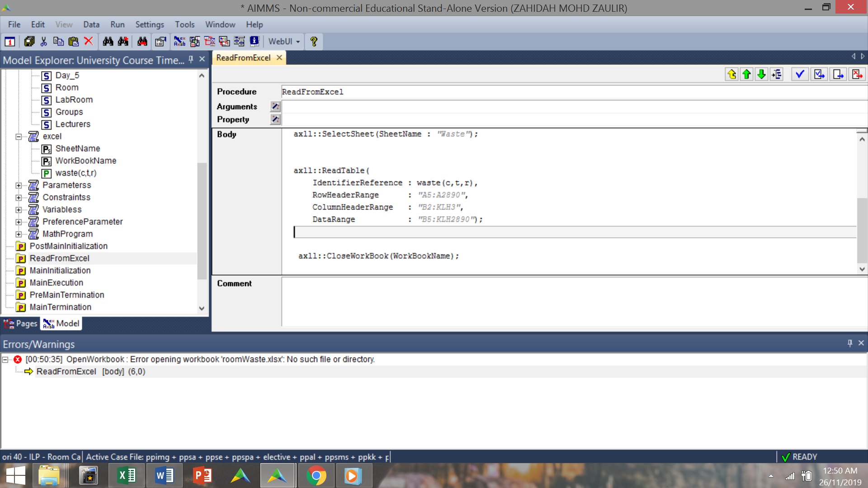Click the Model Explorer vertical scrollbar thumb

pyautogui.click(x=202, y=221)
